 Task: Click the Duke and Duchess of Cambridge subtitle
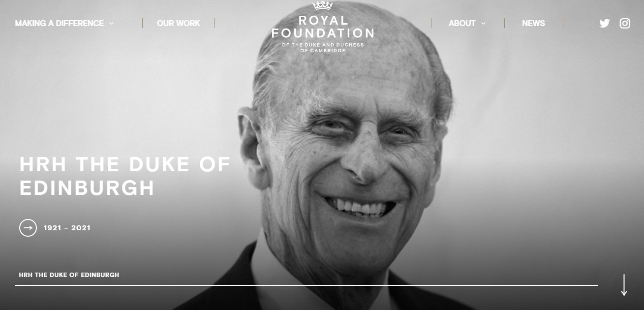323,48
